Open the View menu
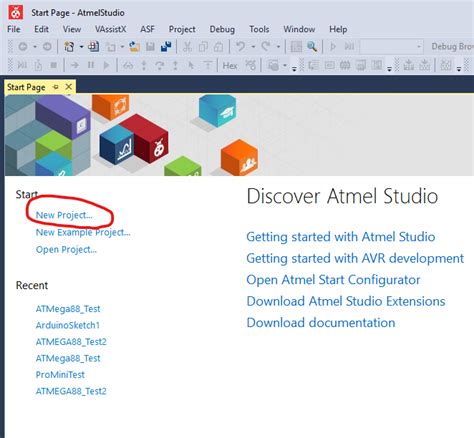474x438 pixels. point(72,29)
